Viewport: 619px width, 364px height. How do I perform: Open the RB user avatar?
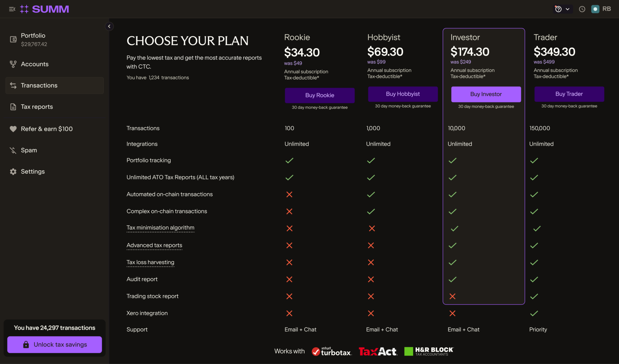pos(602,9)
